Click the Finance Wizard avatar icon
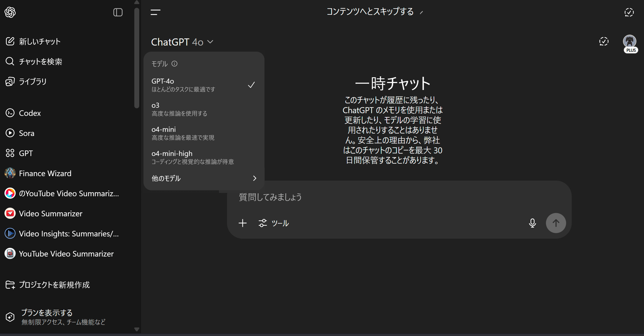The height and width of the screenshot is (336, 644). click(x=10, y=173)
